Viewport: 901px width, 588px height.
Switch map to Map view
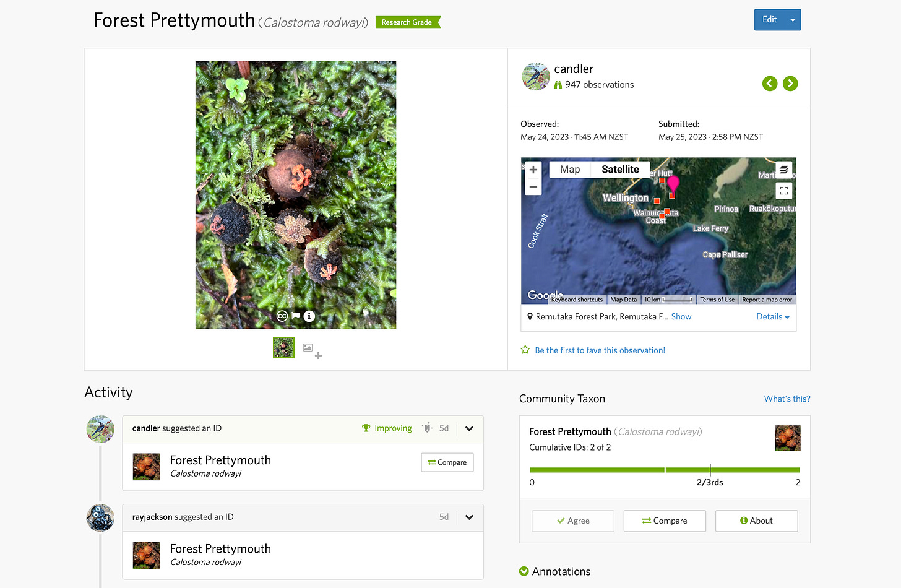pyautogui.click(x=570, y=170)
